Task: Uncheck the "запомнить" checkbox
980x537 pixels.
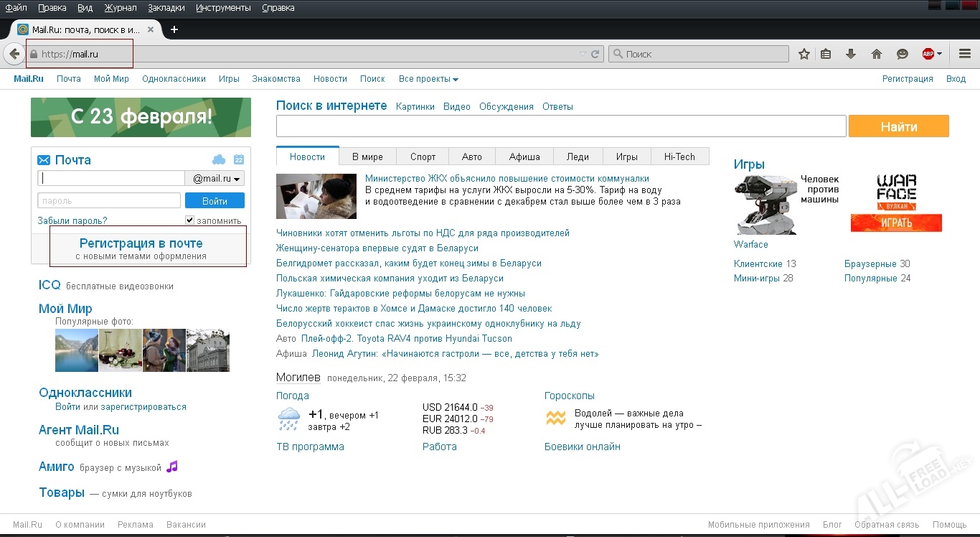Action: (x=190, y=220)
